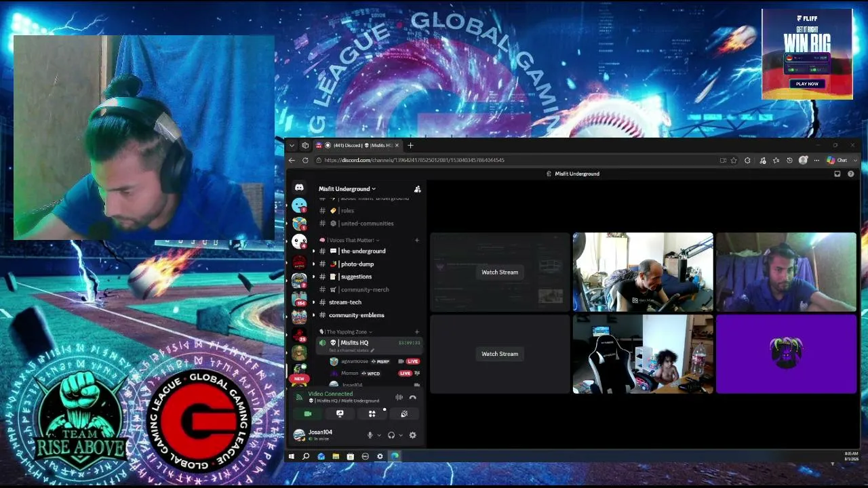The width and height of the screenshot is (868, 488).
Task: Collapse The Yapping Zone category
Action: pyautogui.click(x=346, y=332)
